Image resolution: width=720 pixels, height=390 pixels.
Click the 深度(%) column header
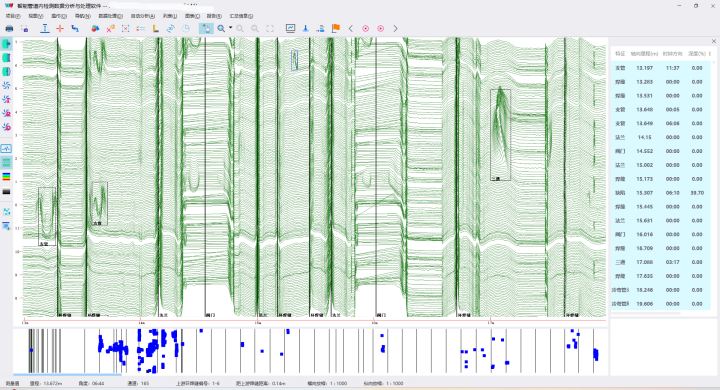pyautogui.click(x=697, y=54)
